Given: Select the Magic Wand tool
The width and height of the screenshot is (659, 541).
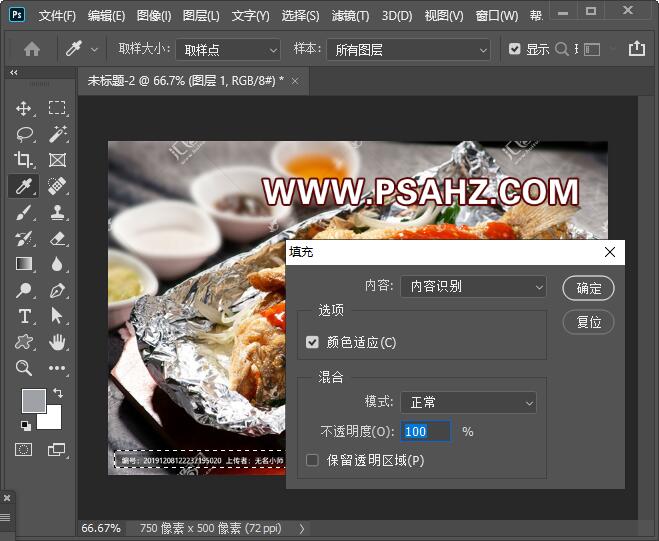Looking at the screenshot, I should coord(57,134).
